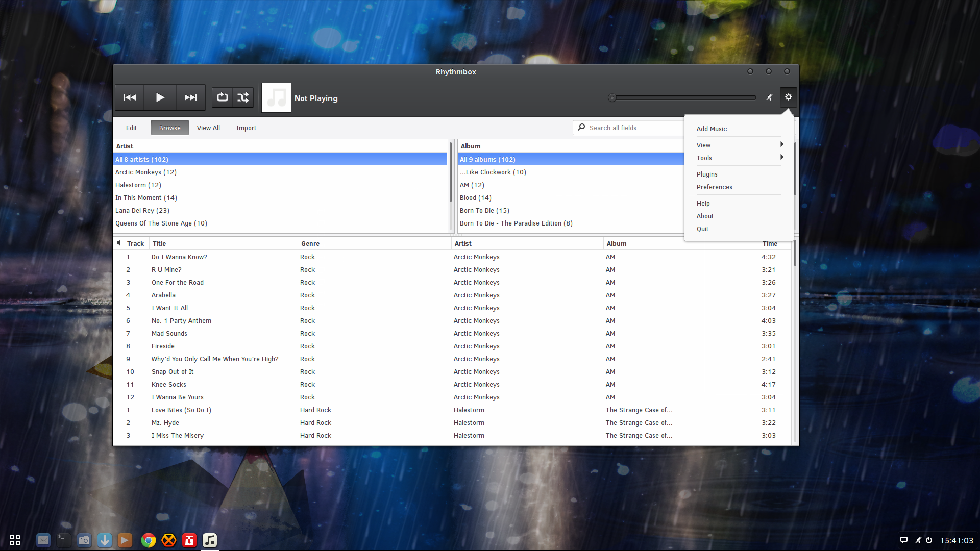Toggle repeat mode
This screenshot has width=980, height=551.
pyautogui.click(x=223, y=97)
